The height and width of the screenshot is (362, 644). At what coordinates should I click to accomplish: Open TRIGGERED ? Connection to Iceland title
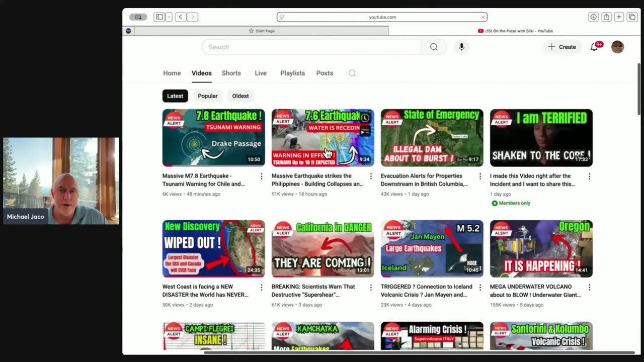tap(426, 291)
